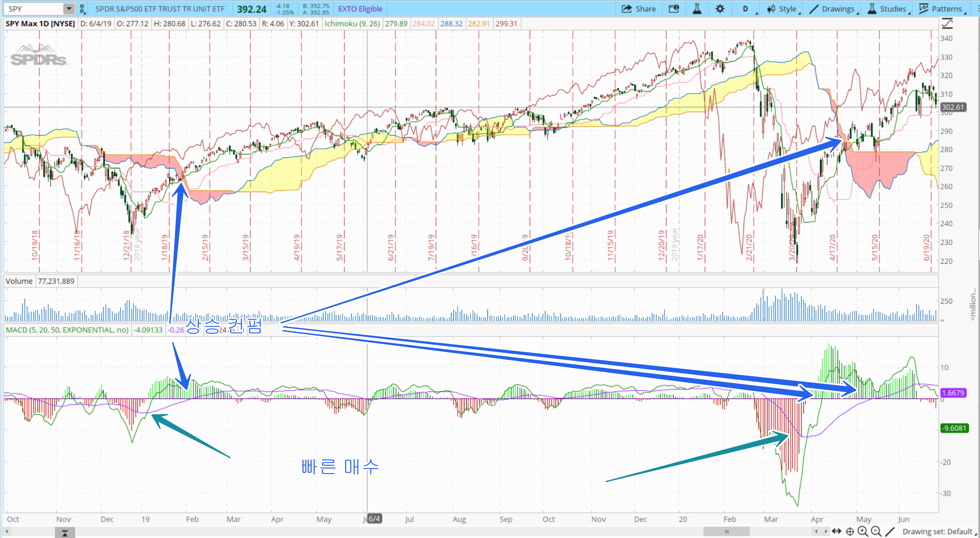
Task: Expand the Patterns dropdown
Action: coord(941,9)
